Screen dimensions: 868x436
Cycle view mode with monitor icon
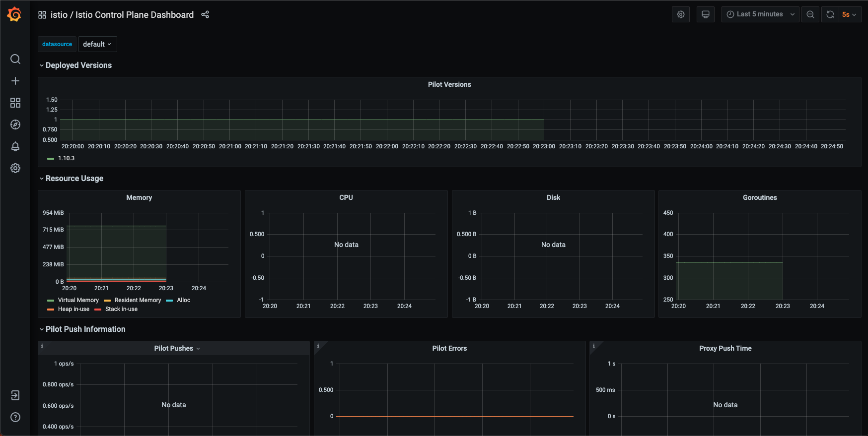pyautogui.click(x=705, y=14)
